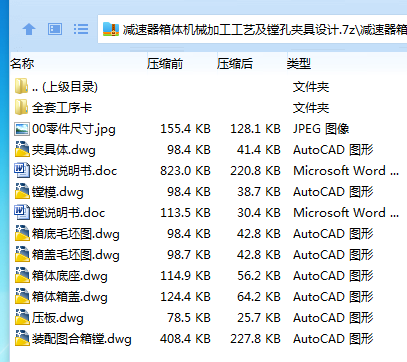This screenshot has width=407, height=362.
Task: Click the 78.5 KB size value
Action: pos(189,318)
